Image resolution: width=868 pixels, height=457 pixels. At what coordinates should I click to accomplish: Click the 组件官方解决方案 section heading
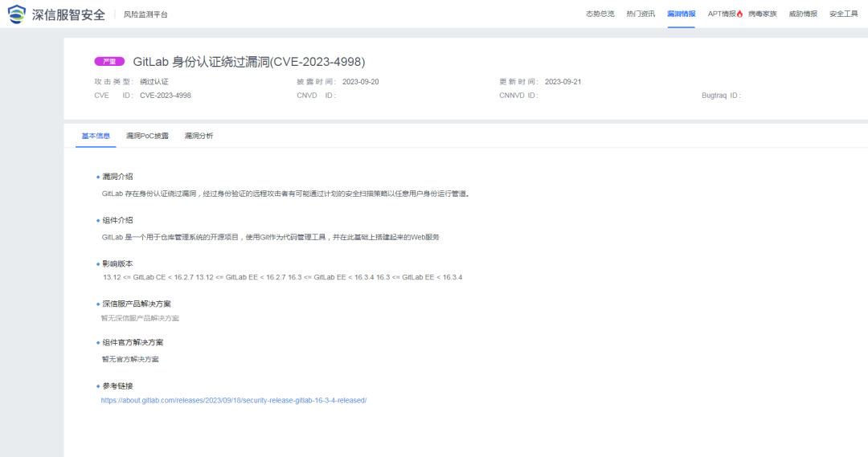point(133,342)
